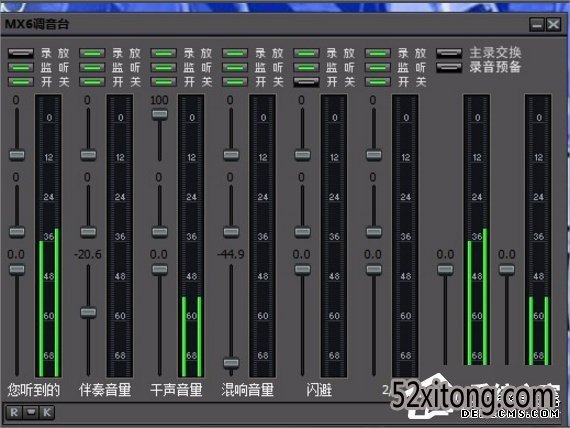This screenshot has height=428, width=570.
Task: Click the R button in bottom toolbar
Action: coord(14,412)
